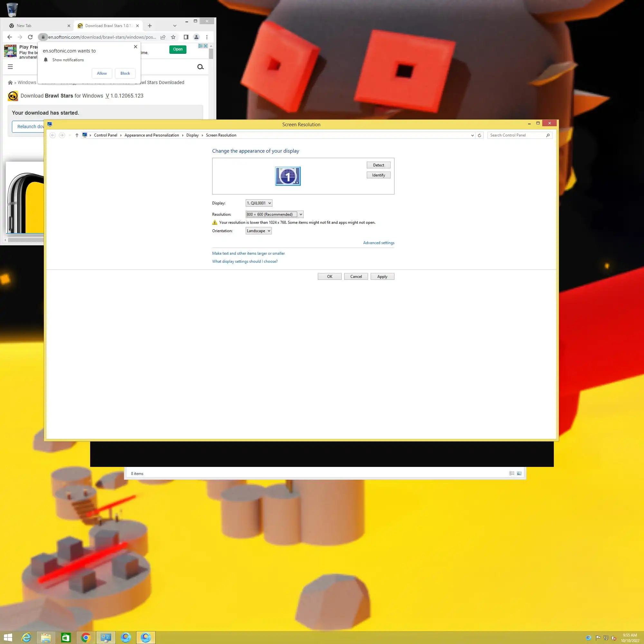Viewport: 644px width, 644px height.
Task: Launch Internet Explorer from taskbar
Action: tap(26, 638)
